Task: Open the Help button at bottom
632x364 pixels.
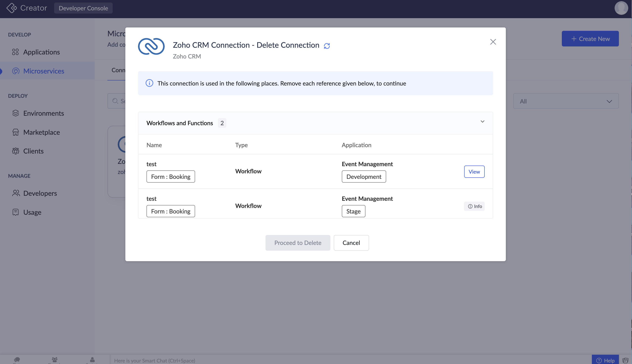Action: pyautogui.click(x=605, y=360)
